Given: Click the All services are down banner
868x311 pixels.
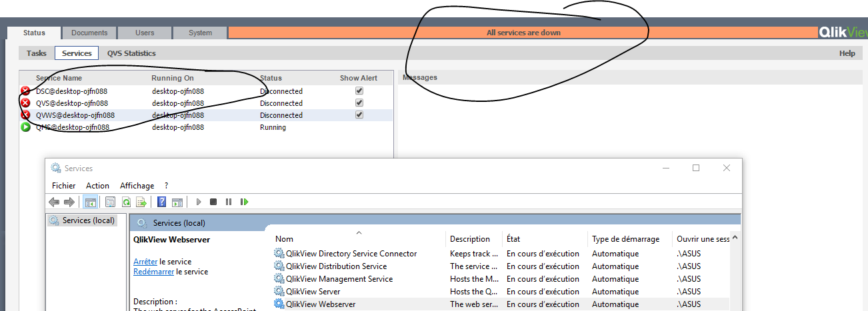Looking at the screenshot, I should click(523, 33).
